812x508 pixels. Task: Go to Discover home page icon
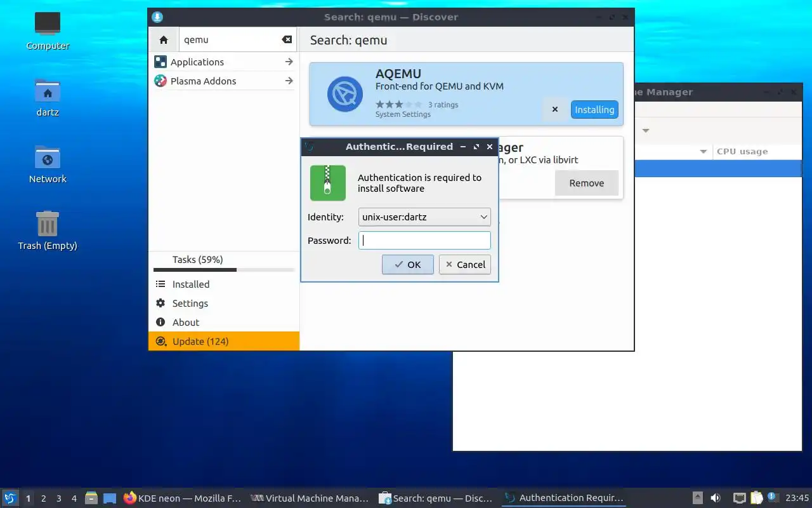coord(164,39)
